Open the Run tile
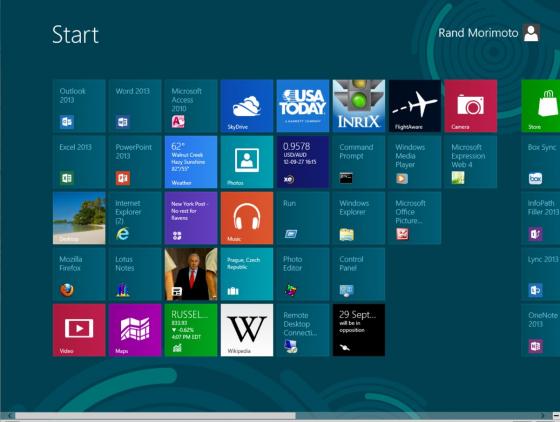 (x=303, y=218)
